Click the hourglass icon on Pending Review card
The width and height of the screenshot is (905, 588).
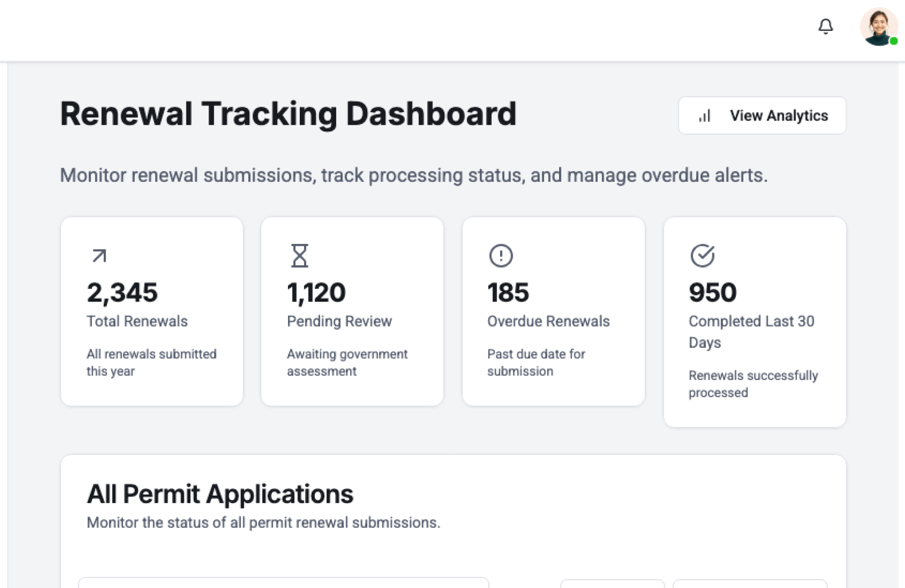point(299,256)
